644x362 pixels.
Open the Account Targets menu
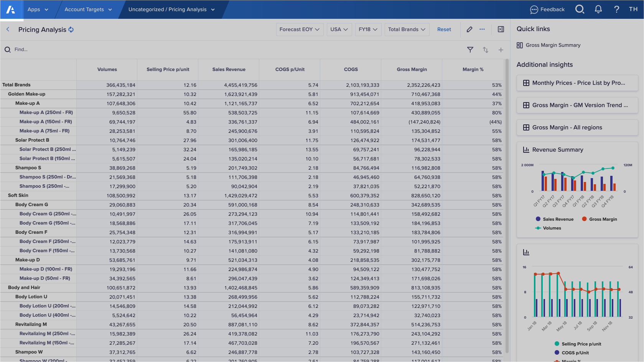(88, 10)
